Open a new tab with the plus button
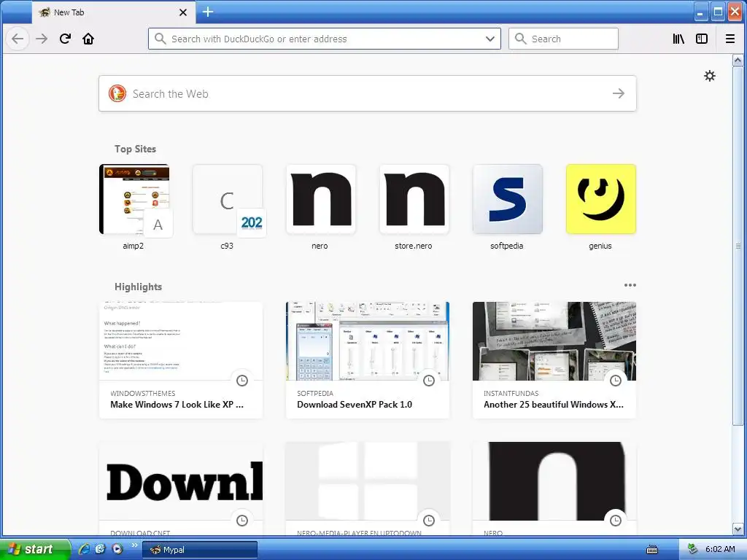 pyautogui.click(x=208, y=12)
